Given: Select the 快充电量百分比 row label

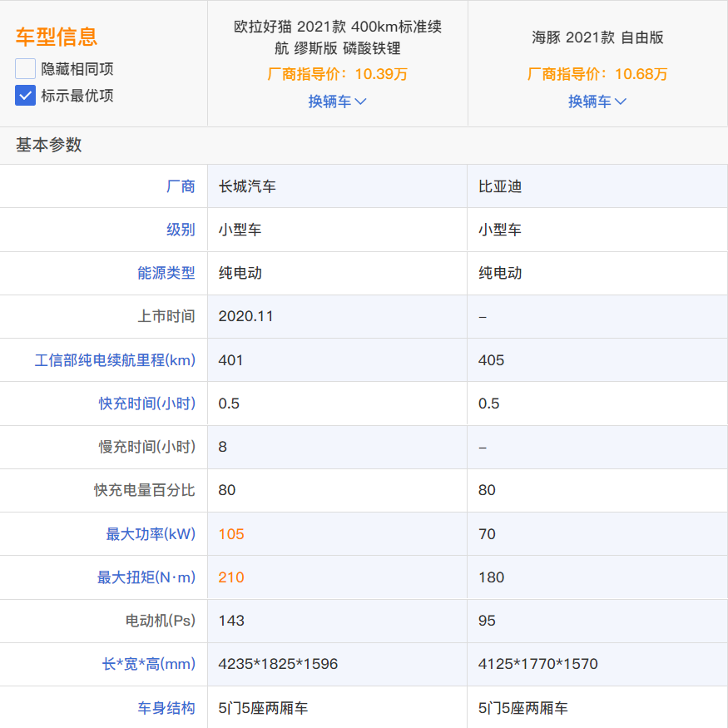Looking at the screenshot, I should 144,490.
